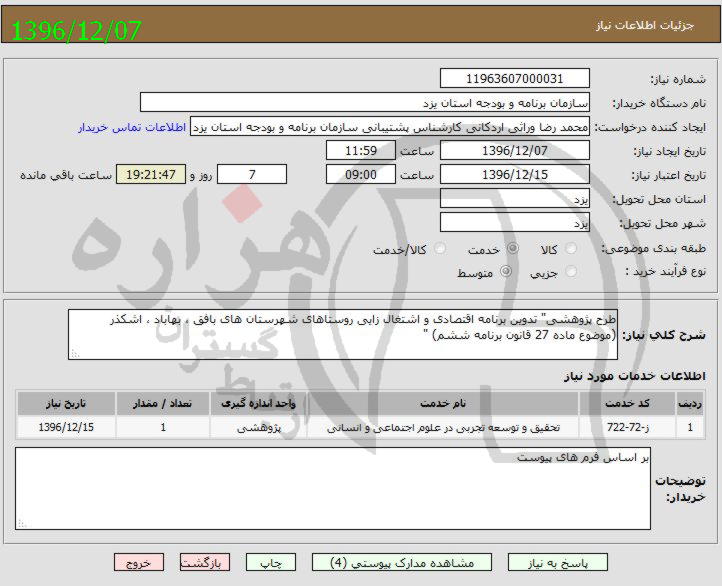Click countdown timer 19:21:47

pyautogui.click(x=151, y=174)
